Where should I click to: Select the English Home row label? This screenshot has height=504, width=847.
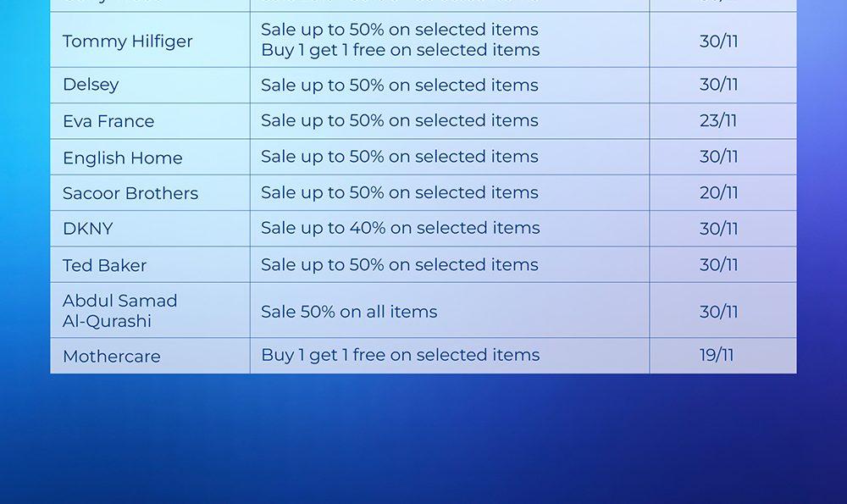pos(123,158)
